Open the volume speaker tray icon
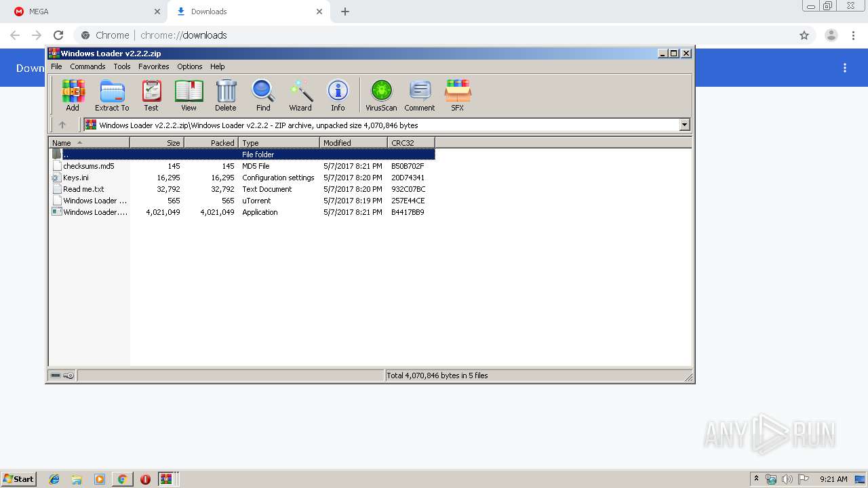 tap(787, 479)
